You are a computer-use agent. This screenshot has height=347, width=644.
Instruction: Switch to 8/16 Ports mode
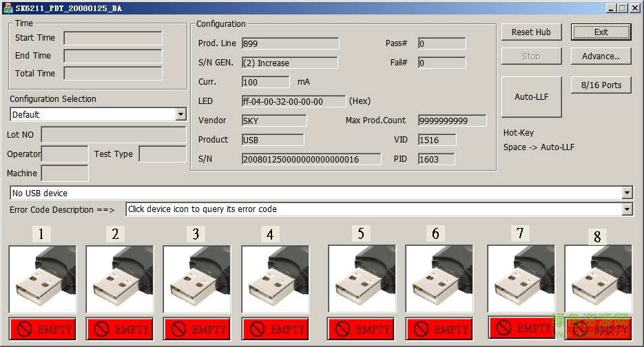(601, 85)
